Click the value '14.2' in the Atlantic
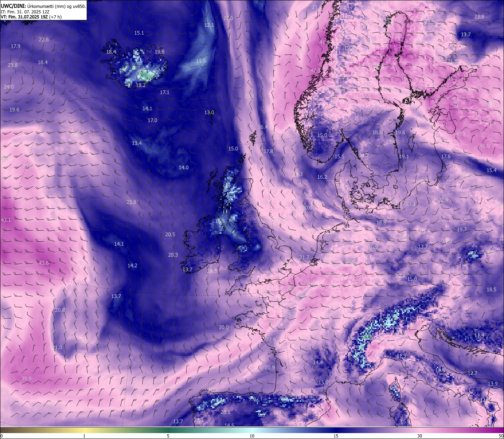504x439 pixels. point(132,266)
